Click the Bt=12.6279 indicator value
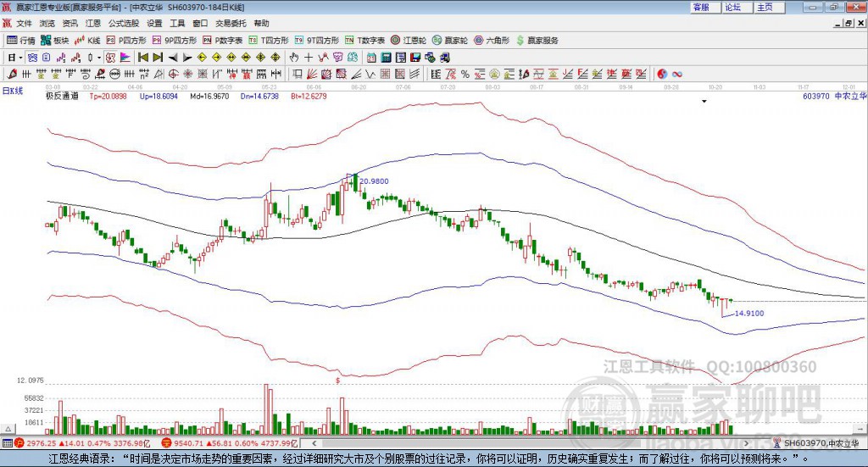 point(309,96)
